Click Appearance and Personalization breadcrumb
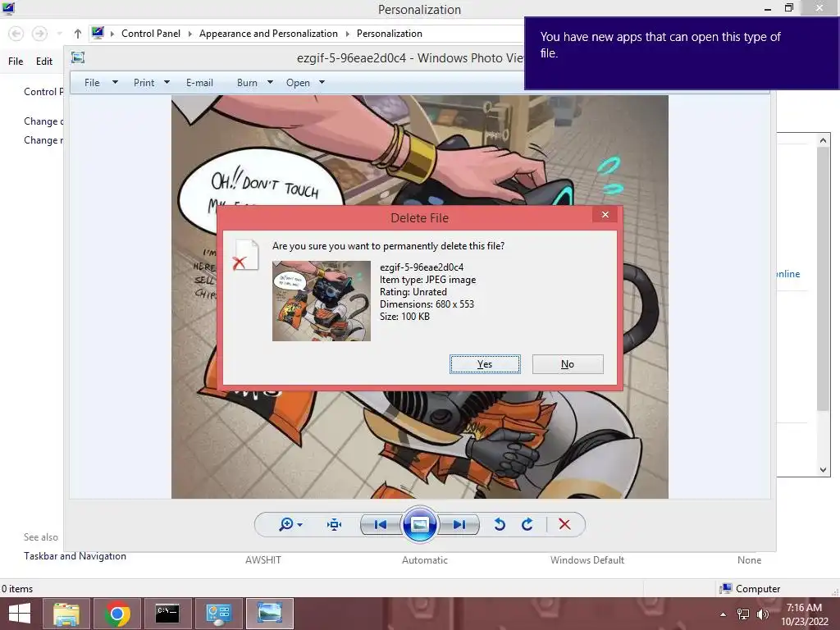Image resolution: width=840 pixels, height=630 pixels. 268,33
